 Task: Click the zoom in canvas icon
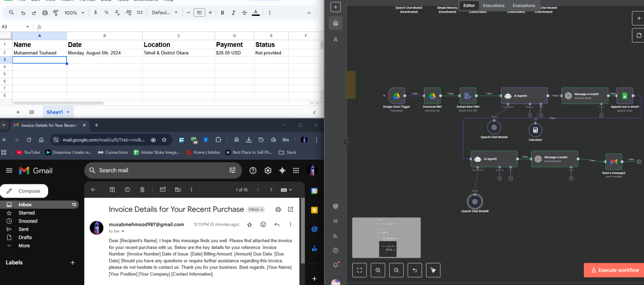[x=378, y=270]
